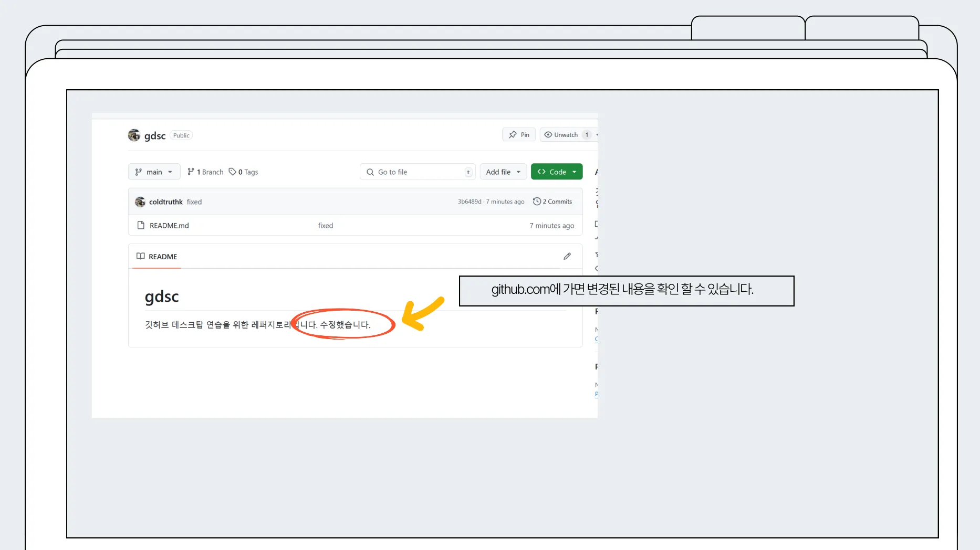Screen dimensions: 980x550
Task: Click the tag icon beside 0 Tags
Action: tap(232, 172)
